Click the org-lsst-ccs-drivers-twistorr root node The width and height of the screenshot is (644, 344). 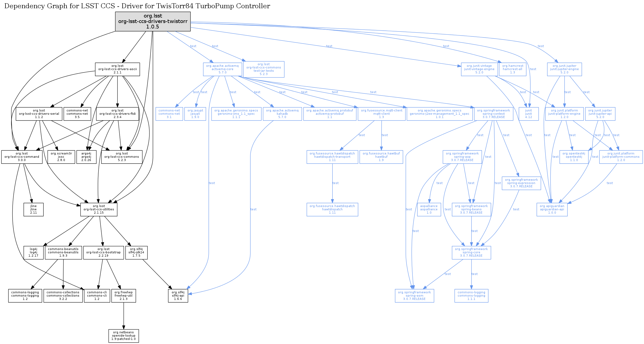(x=153, y=21)
